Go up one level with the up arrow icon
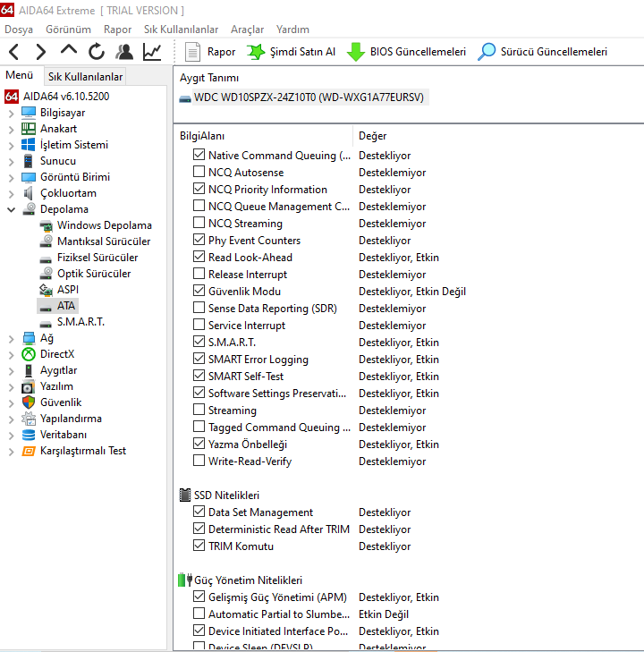Screen dimensions: 644x652 [x=69, y=50]
